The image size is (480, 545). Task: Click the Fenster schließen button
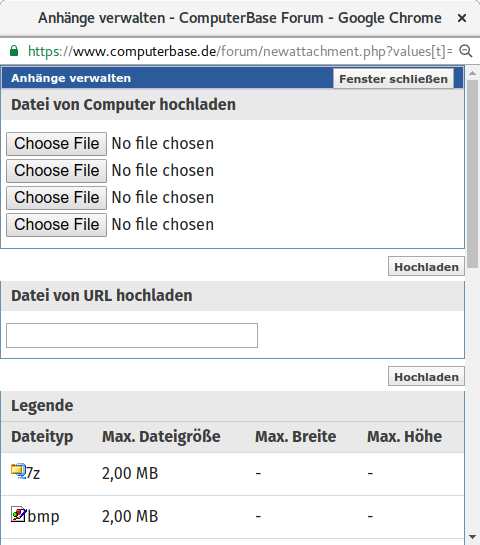click(x=393, y=79)
